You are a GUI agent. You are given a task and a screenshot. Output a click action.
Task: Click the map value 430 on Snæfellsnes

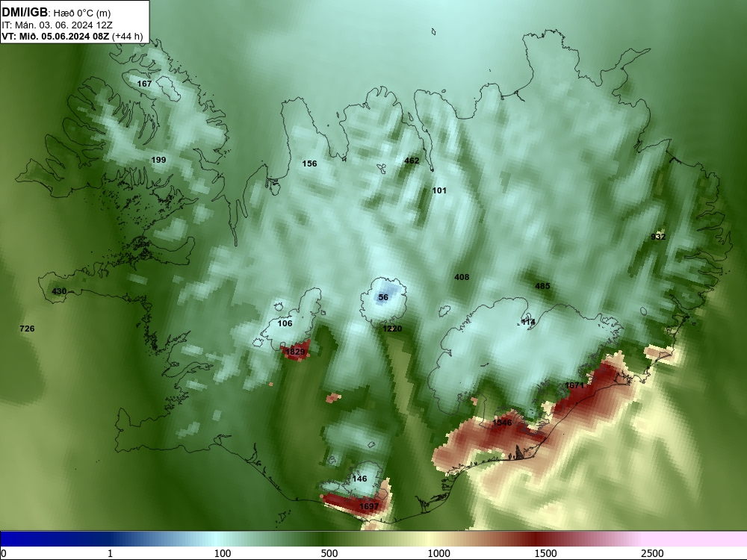[x=59, y=291]
